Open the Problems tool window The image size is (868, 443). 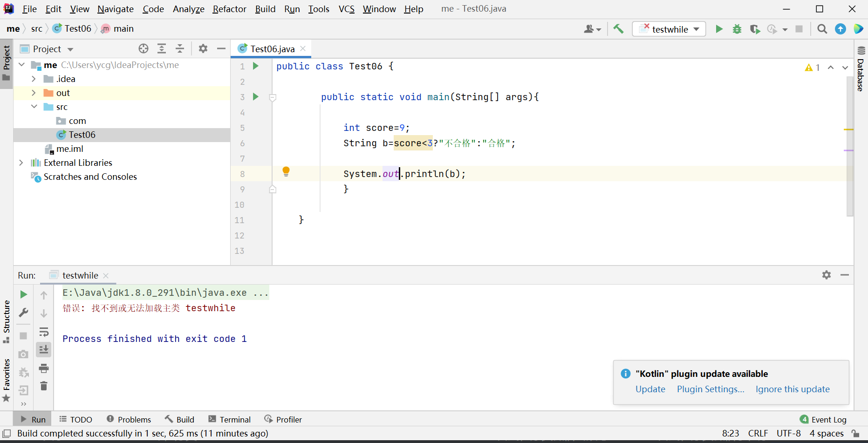(x=129, y=419)
